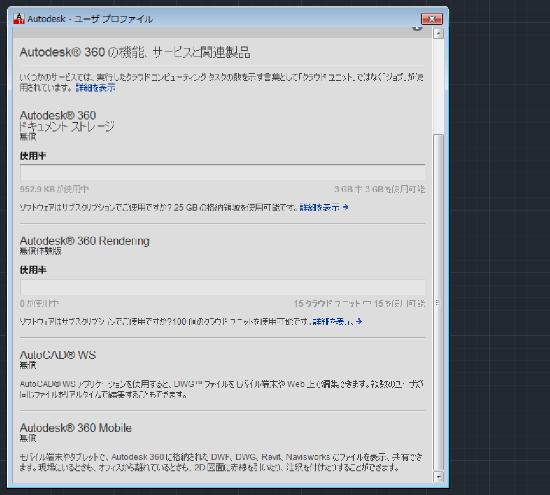550x495 pixels.
Task: Open the details link under the heading paragraph
Action: (x=95, y=88)
